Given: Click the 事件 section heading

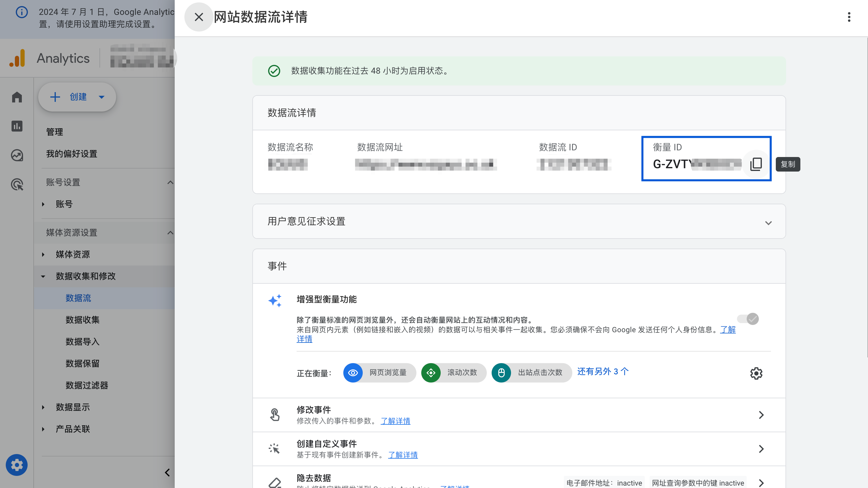Looking at the screenshot, I should pos(277,266).
